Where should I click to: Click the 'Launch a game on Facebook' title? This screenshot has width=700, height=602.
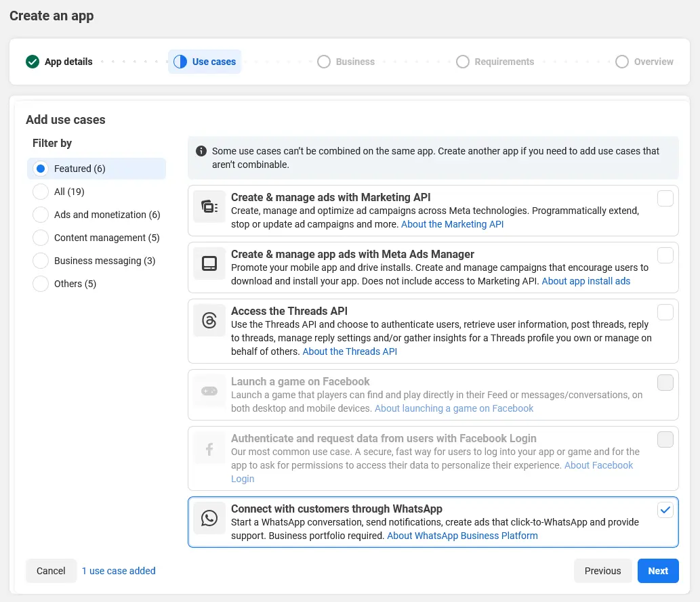pyautogui.click(x=300, y=381)
